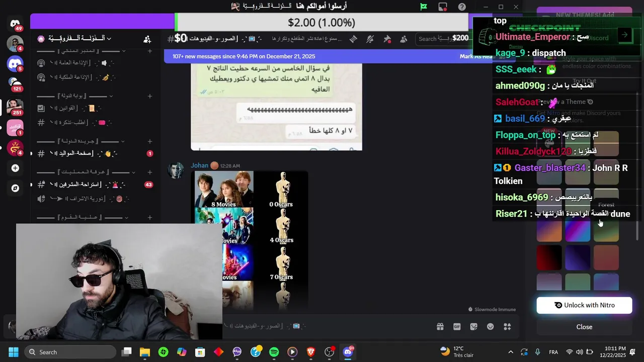
Task: Click the Windows Start button
Action: point(14,352)
